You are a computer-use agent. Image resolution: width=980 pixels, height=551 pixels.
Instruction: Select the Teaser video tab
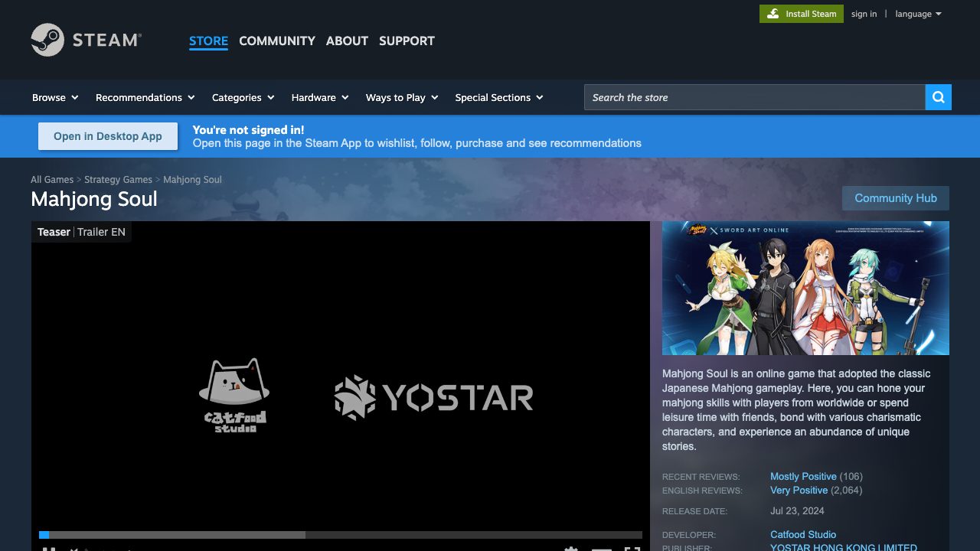(54, 232)
